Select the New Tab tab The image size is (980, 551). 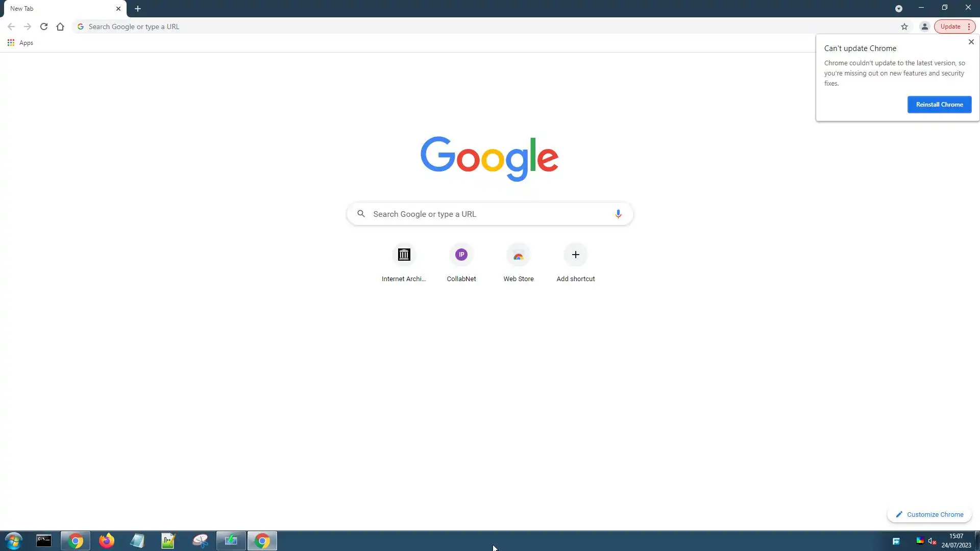[x=61, y=9]
